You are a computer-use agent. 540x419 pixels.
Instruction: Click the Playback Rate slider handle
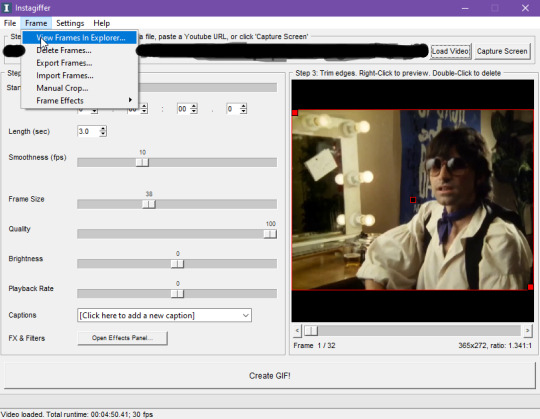[x=177, y=294]
